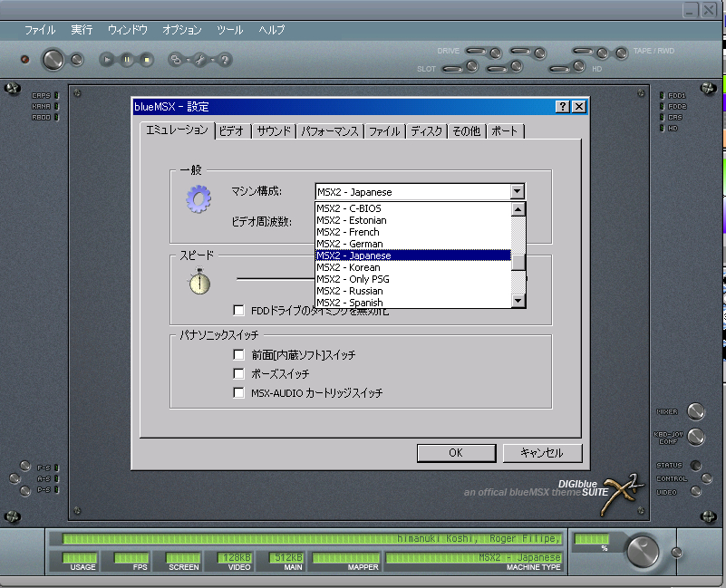Image resolution: width=726 pixels, height=588 pixels.
Task: Open the ファイル menu in the menu bar
Action: click(x=40, y=30)
